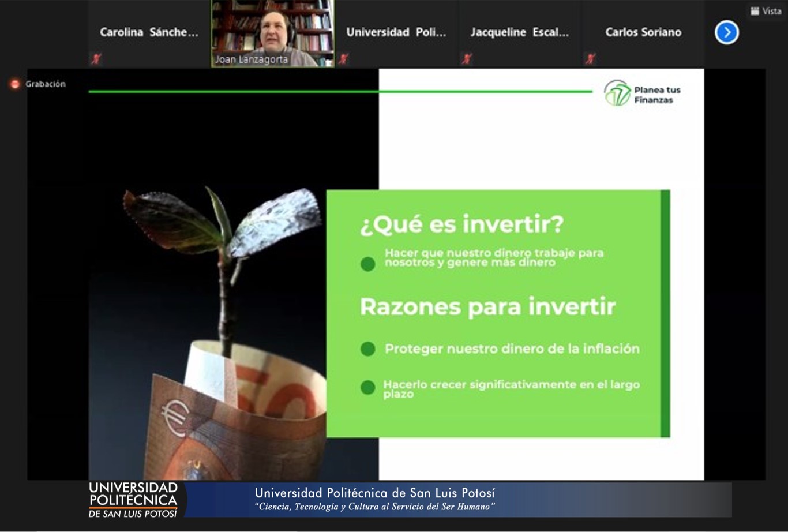Select the Carolina Sánche... participant name
This screenshot has width=788, height=532.
point(149,32)
